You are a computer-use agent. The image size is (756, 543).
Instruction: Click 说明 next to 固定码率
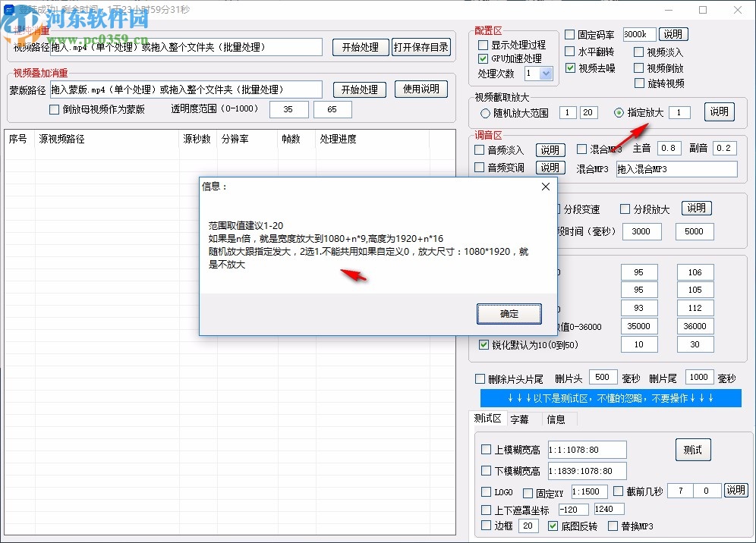coord(675,33)
